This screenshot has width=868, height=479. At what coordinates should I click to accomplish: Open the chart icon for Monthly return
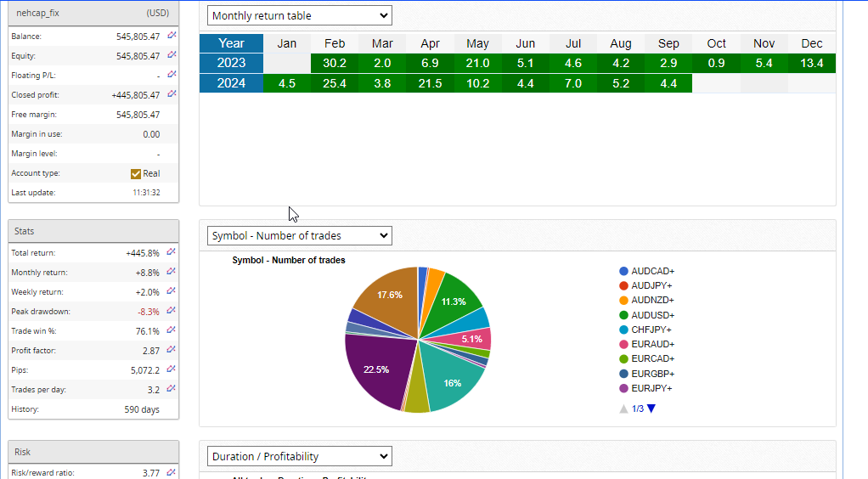point(172,272)
